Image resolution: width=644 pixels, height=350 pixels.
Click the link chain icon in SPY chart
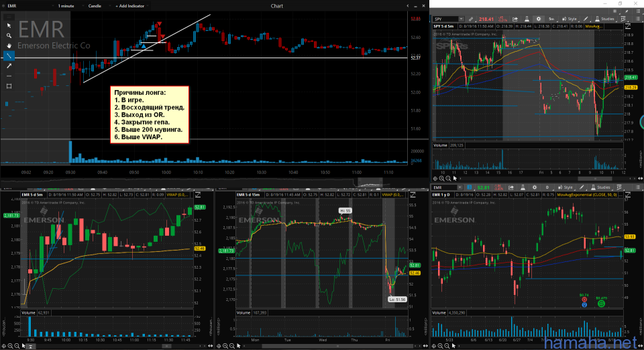[471, 19]
